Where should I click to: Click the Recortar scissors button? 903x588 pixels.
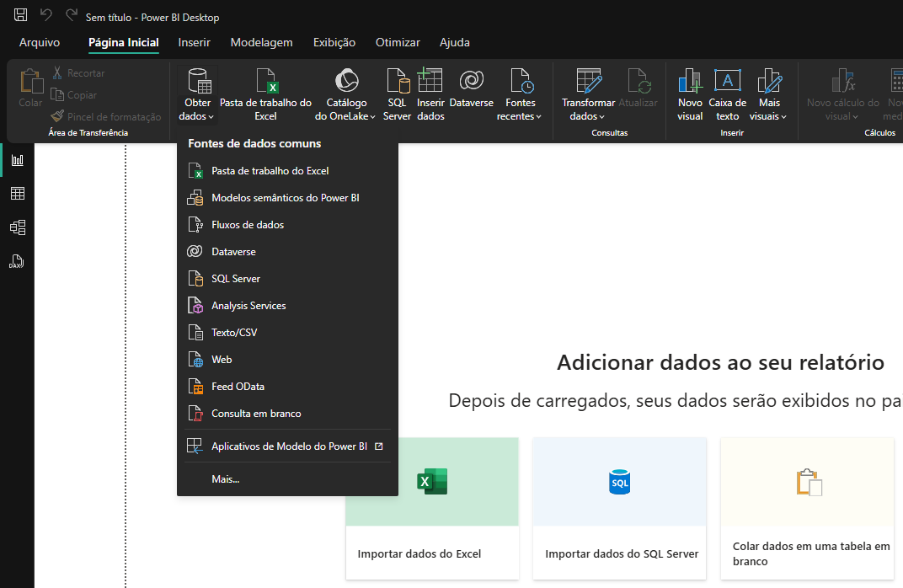coord(78,73)
